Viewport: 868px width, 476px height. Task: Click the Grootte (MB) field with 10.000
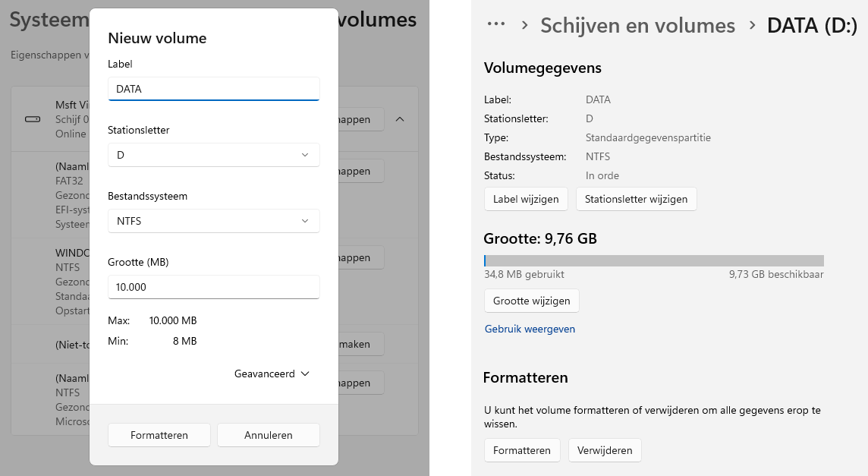point(214,287)
